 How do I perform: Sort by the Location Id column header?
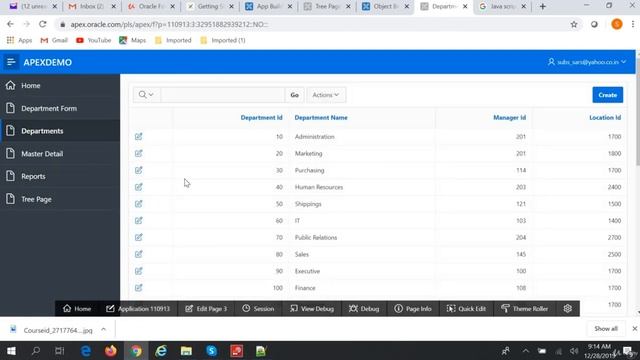(605, 118)
